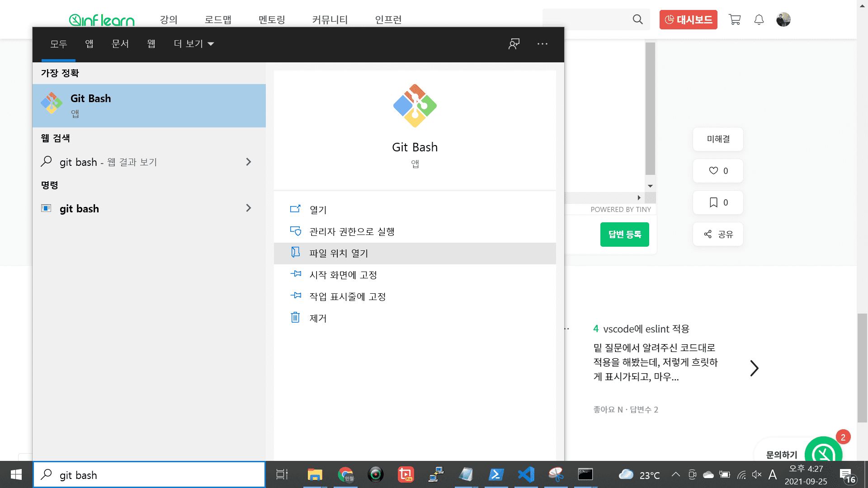Click the '공유' share button
This screenshot has height=488, width=868.
pyautogui.click(x=718, y=234)
